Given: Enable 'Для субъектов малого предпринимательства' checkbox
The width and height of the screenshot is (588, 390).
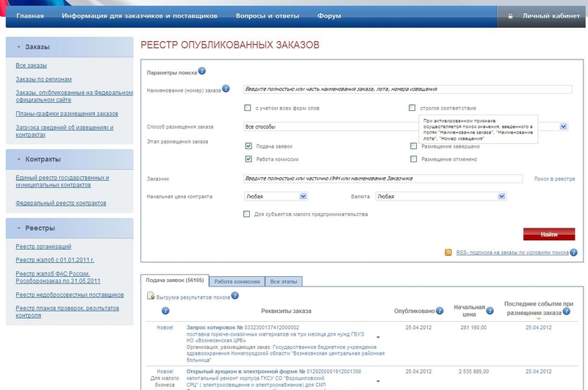Looking at the screenshot, I should pyautogui.click(x=247, y=214).
